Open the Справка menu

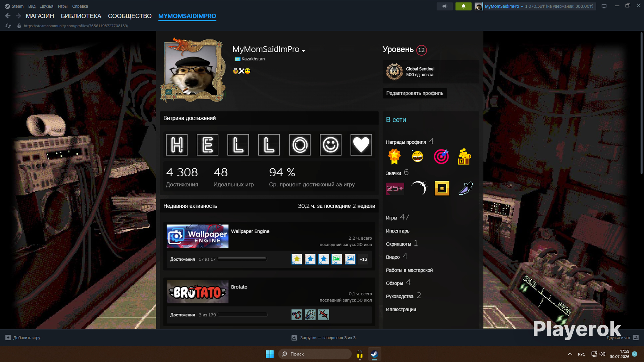click(80, 6)
